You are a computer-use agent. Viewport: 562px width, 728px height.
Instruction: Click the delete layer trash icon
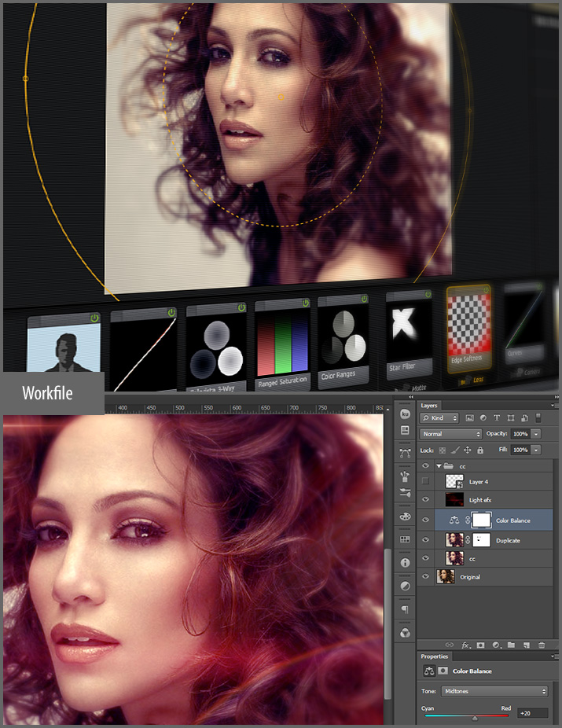click(x=542, y=645)
